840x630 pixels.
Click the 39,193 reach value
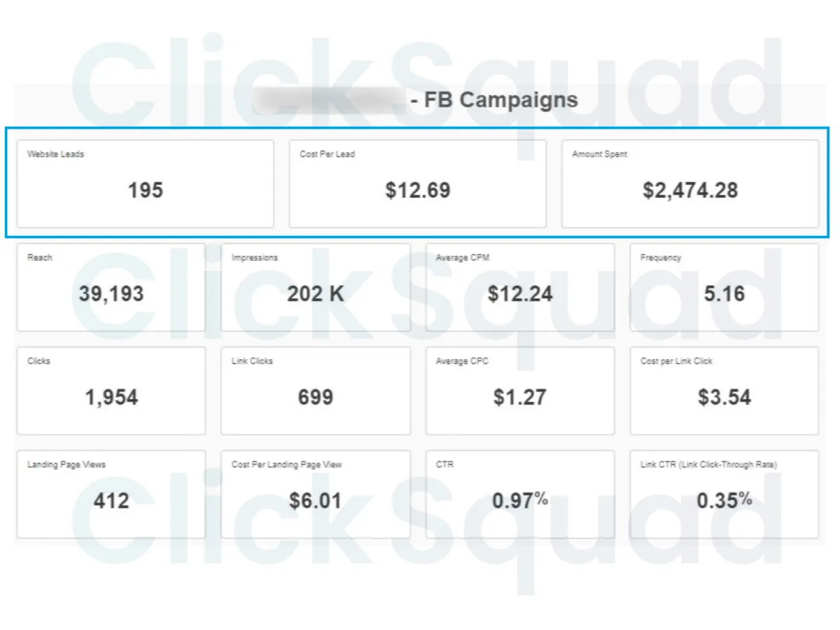[x=111, y=294]
